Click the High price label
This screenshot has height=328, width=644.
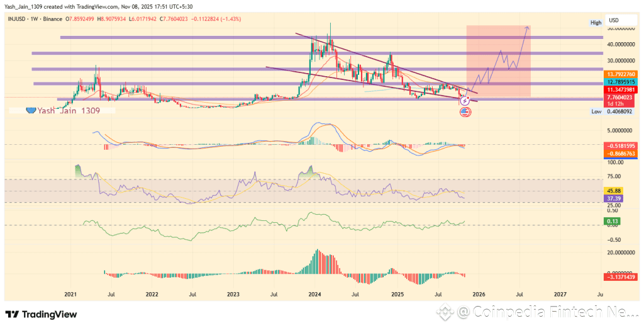pyautogui.click(x=596, y=23)
